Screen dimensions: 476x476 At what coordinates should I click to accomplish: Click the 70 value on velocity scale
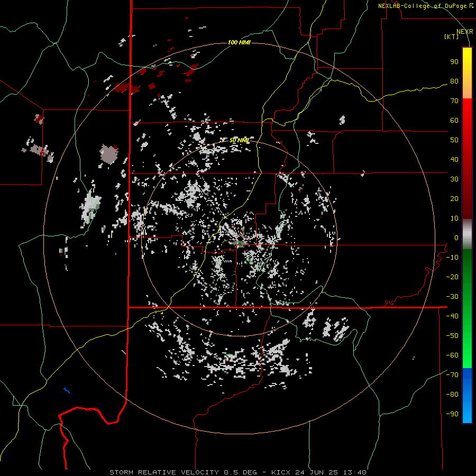point(454,101)
